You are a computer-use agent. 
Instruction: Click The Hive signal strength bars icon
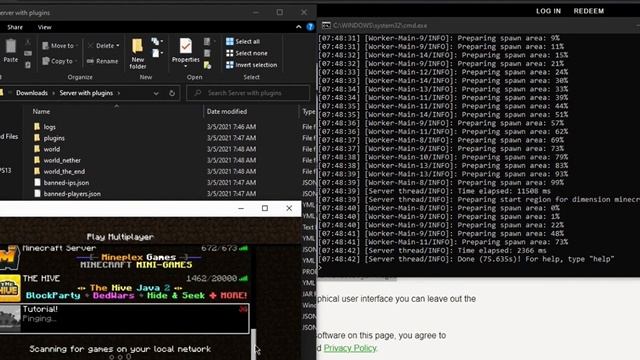point(244,278)
